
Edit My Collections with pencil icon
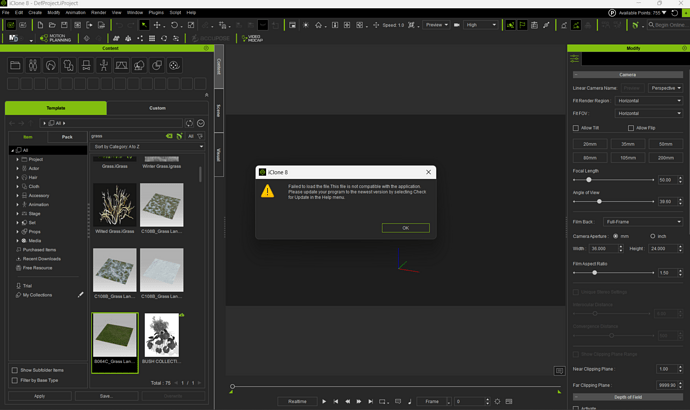(81, 295)
